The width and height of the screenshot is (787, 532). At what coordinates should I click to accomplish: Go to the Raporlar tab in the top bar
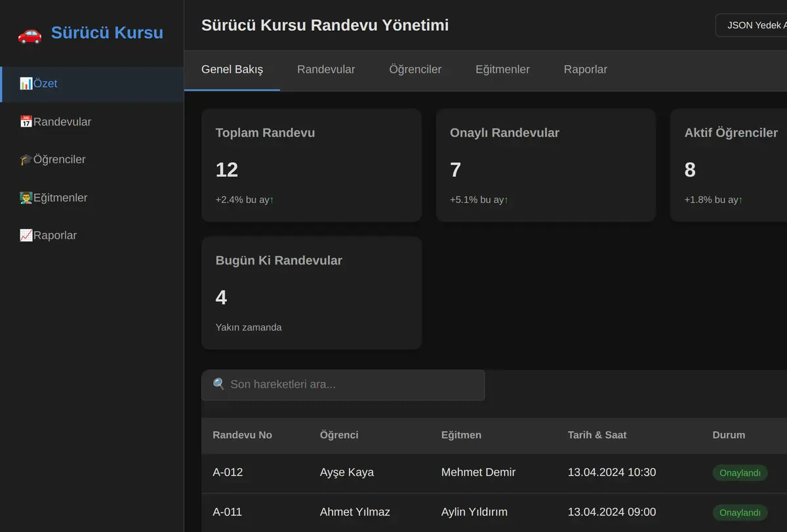[586, 70]
